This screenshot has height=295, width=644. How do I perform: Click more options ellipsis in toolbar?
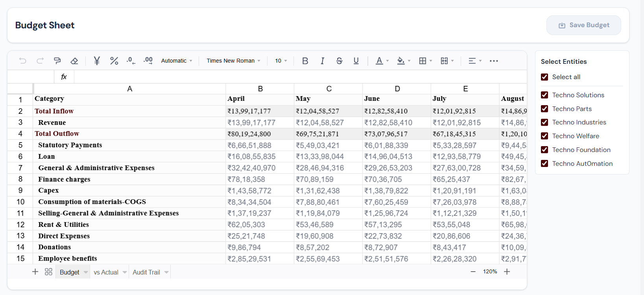(x=494, y=61)
